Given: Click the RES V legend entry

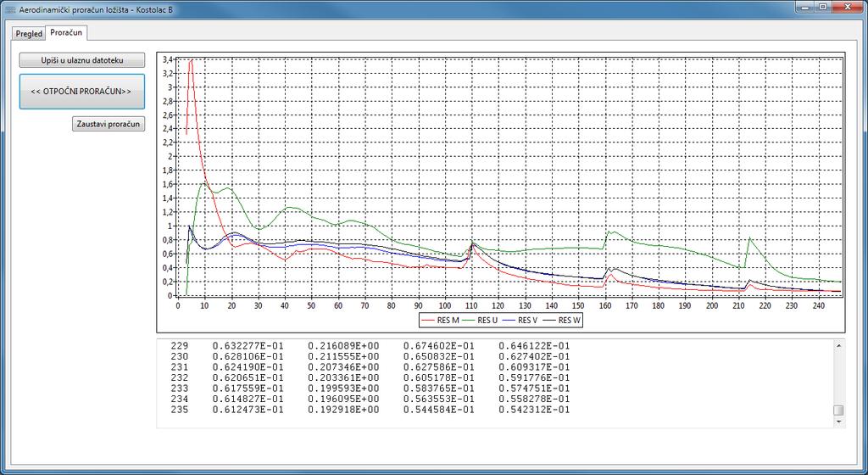Looking at the screenshot, I should pyautogui.click(x=521, y=320).
